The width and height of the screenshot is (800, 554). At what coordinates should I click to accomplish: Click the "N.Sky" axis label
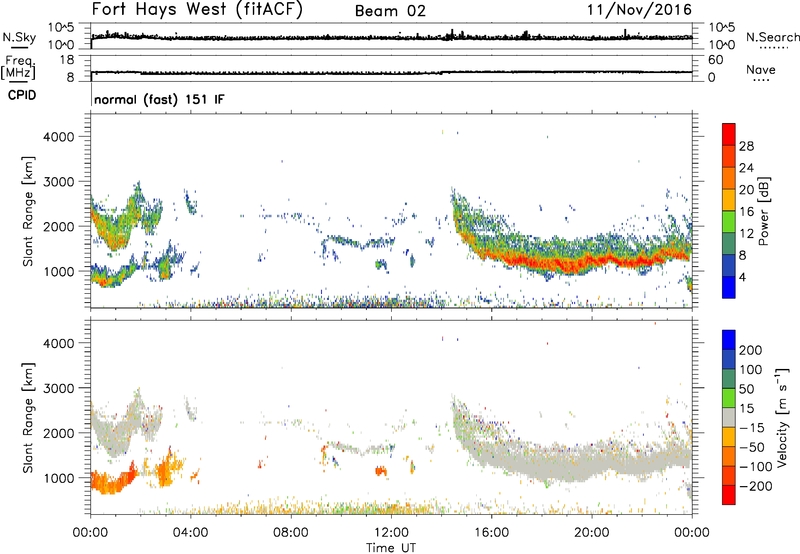pyautogui.click(x=19, y=38)
